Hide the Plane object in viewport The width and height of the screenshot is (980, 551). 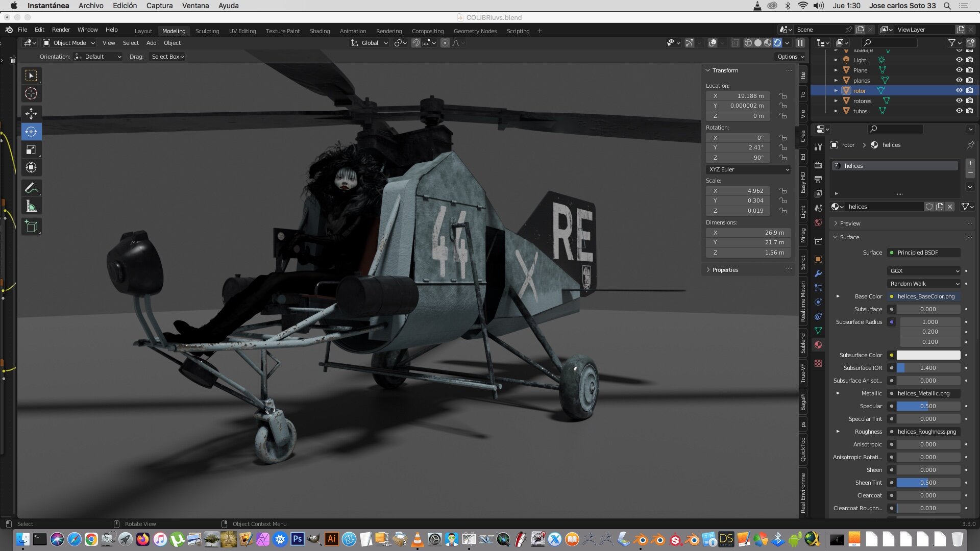959,70
